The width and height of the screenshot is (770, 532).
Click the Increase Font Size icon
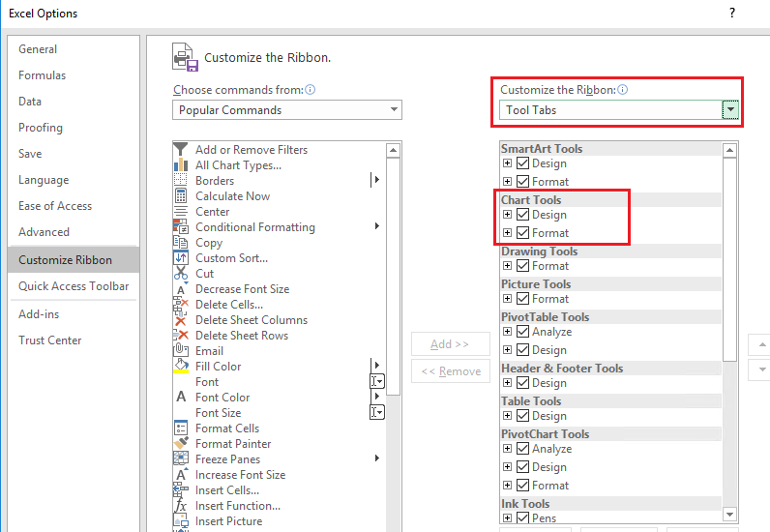click(181, 475)
